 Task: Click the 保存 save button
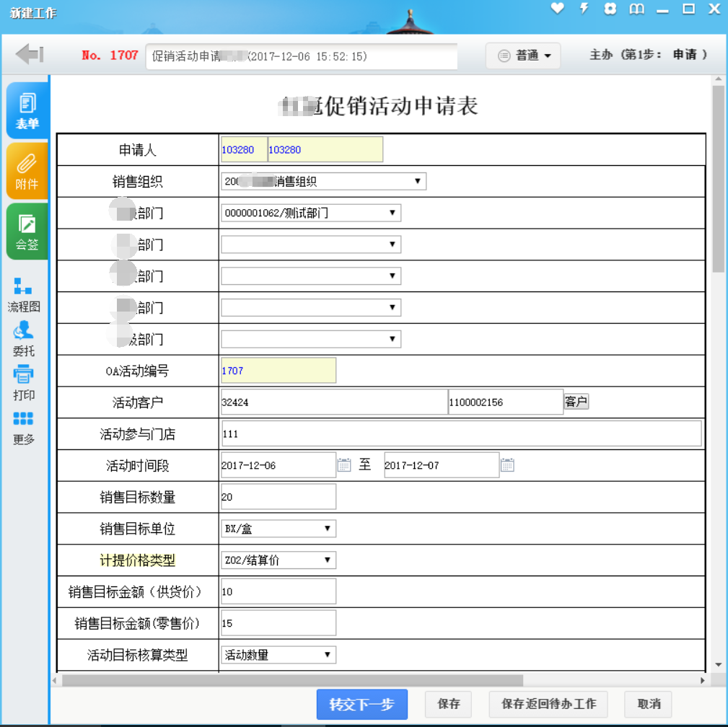(449, 704)
